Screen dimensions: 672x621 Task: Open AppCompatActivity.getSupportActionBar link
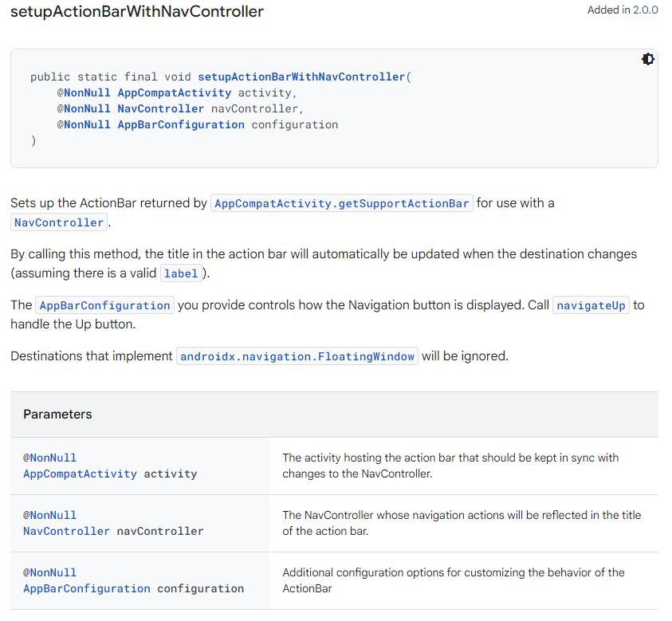point(341,203)
